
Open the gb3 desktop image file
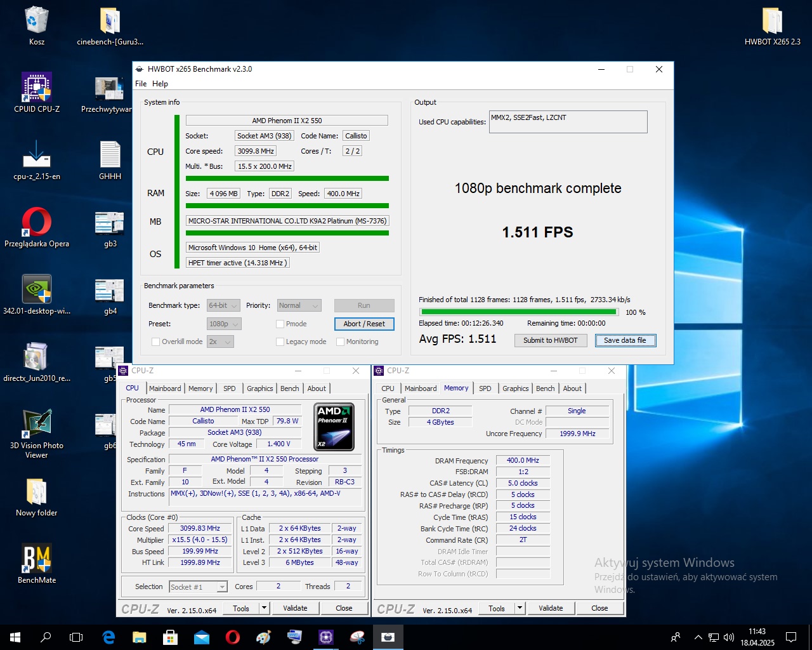point(110,228)
